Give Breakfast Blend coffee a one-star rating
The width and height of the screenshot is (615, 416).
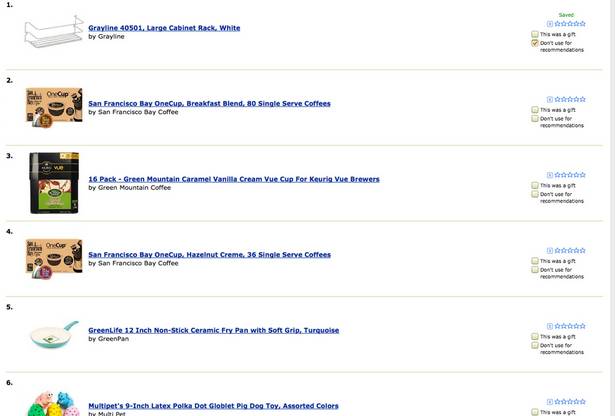(x=557, y=99)
